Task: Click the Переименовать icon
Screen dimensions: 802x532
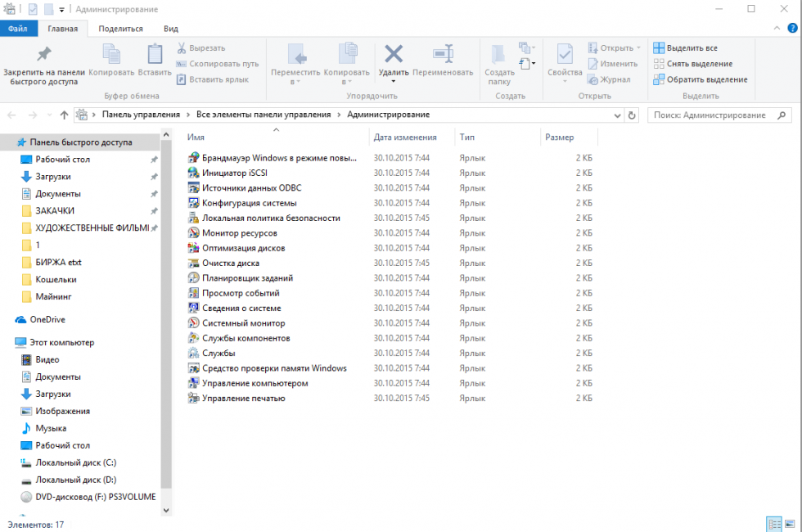Action: pyautogui.click(x=443, y=54)
